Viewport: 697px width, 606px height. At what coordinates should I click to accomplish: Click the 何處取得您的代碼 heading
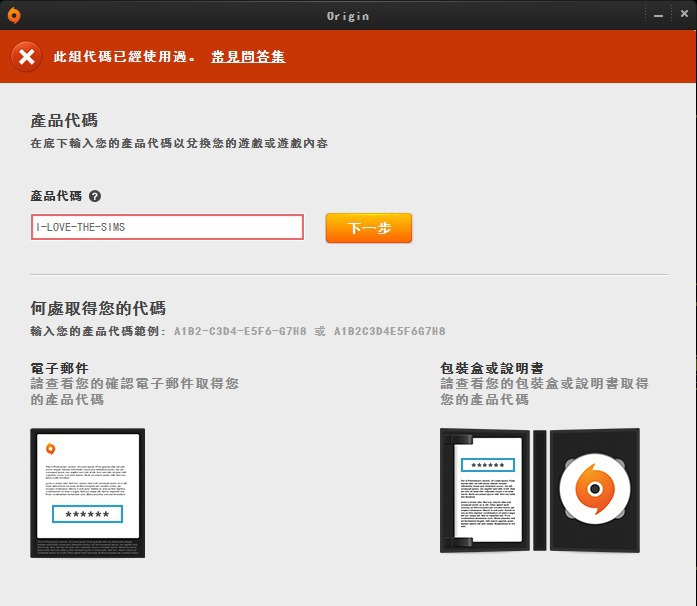(x=98, y=308)
